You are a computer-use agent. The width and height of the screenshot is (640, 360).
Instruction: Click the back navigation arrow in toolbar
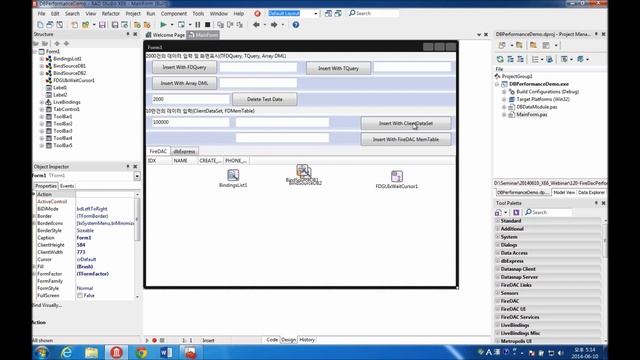click(x=256, y=25)
